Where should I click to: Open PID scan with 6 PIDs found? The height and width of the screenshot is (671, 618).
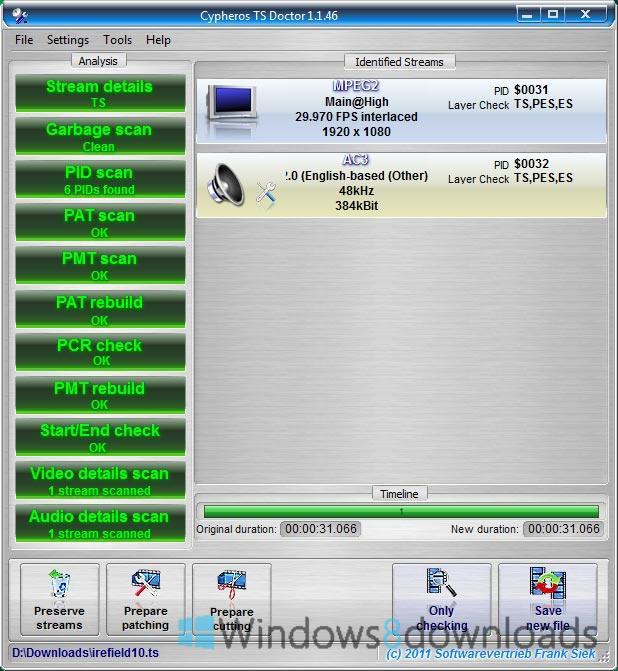(x=100, y=179)
